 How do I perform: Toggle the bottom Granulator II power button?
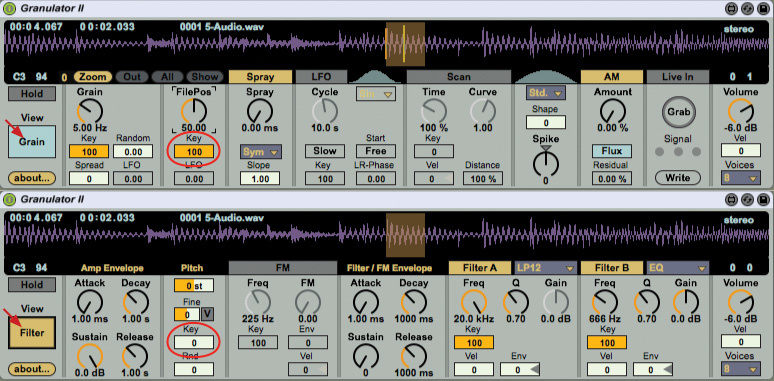[9, 199]
